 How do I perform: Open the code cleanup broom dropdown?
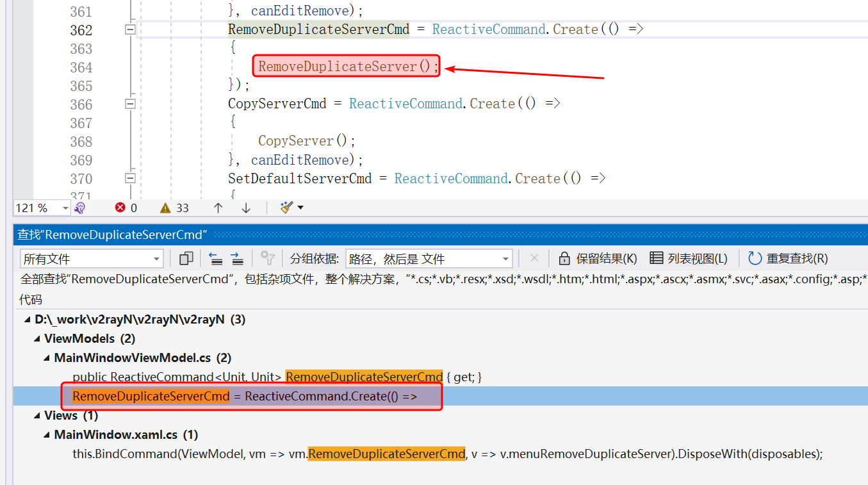[292, 208]
